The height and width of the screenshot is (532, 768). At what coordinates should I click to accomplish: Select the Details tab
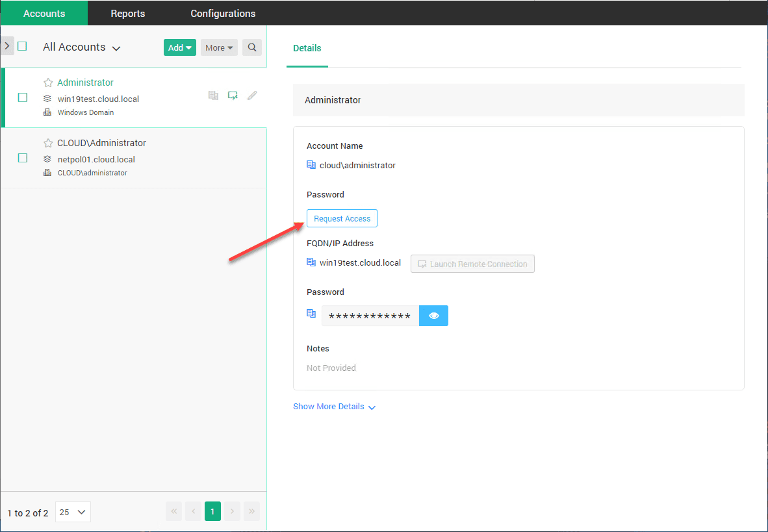307,48
